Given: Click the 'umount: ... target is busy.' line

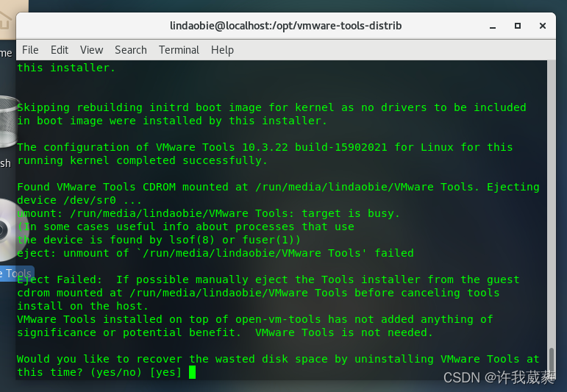Looking at the screenshot, I should click(208, 213).
